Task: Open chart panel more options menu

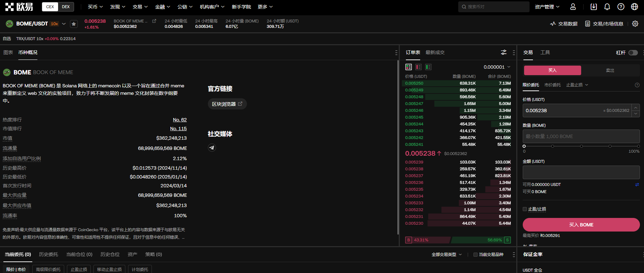Action: (x=396, y=53)
